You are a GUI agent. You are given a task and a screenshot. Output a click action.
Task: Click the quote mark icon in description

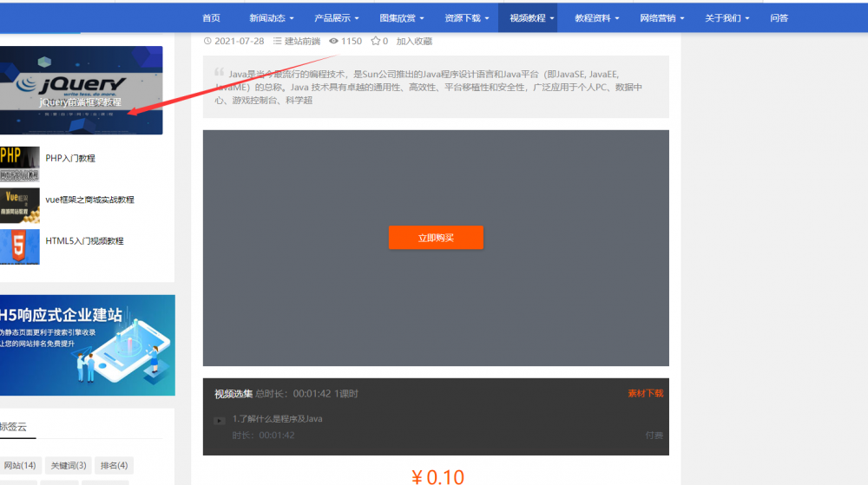point(220,72)
